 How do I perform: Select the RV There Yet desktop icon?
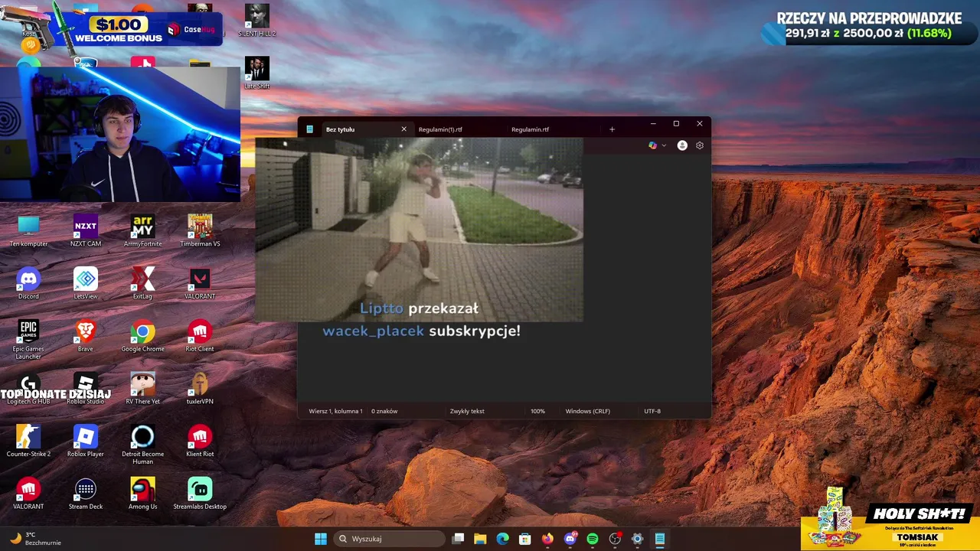142,388
